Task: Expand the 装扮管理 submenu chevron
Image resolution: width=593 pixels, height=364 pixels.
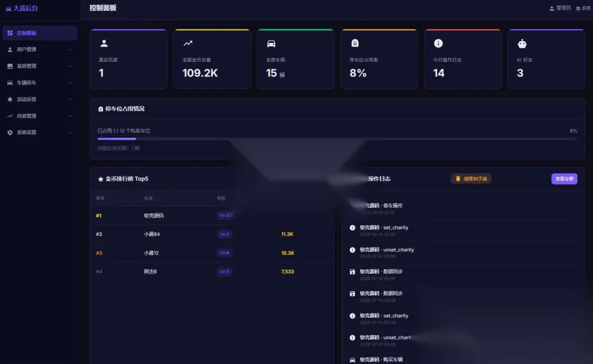Action: coord(70,66)
